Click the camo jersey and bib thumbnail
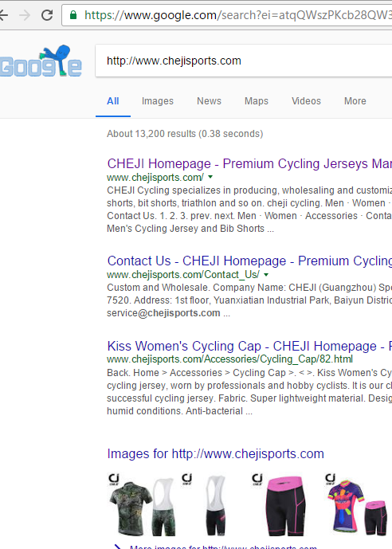Screen dimensions: 392x549 point(142,504)
